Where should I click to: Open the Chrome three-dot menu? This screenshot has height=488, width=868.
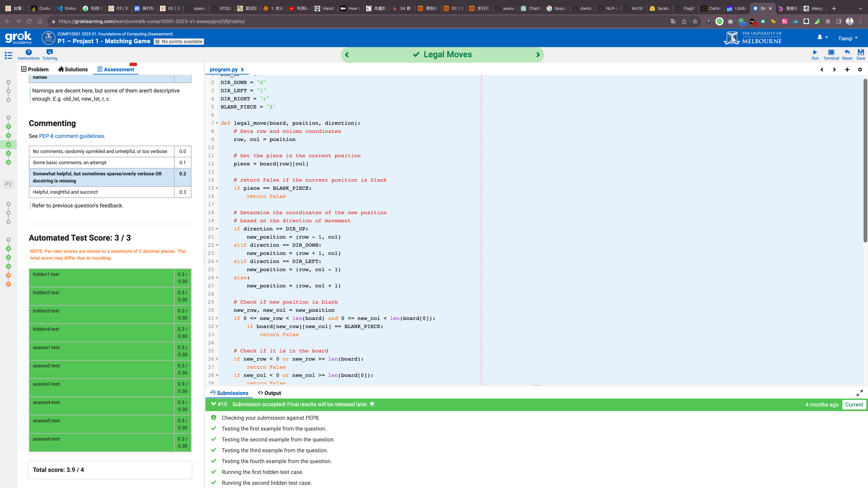(861, 22)
